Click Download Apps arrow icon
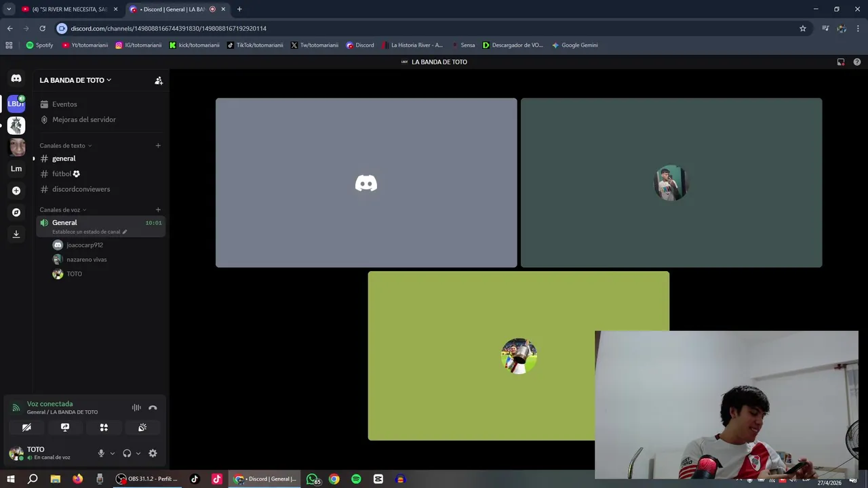Image resolution: width=868 pixels, height=488 pixels. point(16,234)
